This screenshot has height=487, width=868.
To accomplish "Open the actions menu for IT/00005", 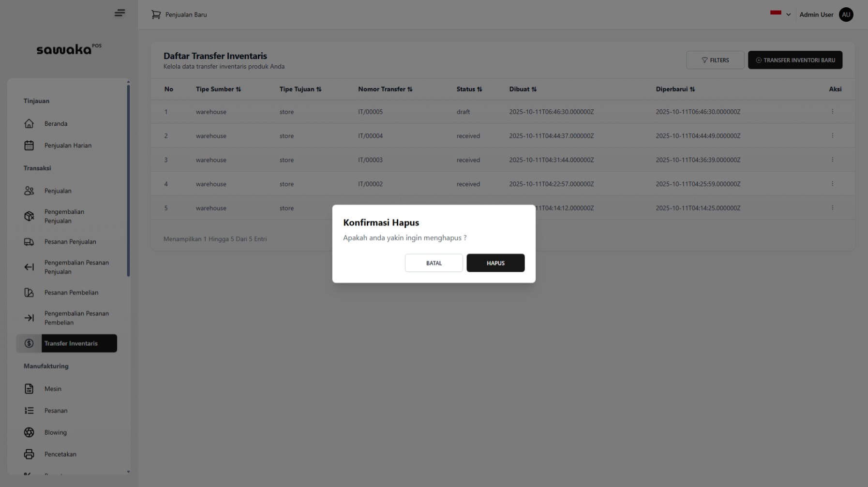I will pyautogui.click(x=833, y=111).
